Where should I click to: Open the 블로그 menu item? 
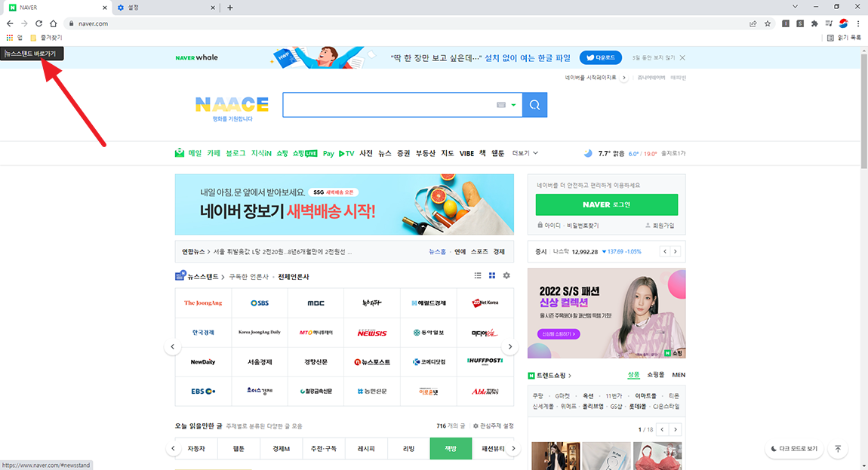tap(235, 153)
